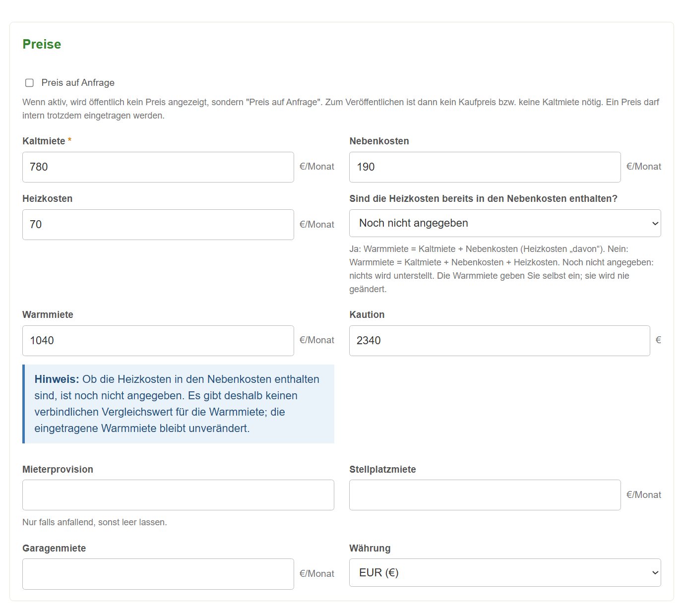Image resolution: width=682 pixels, height=616 pixels.
Task: Click the "Währung" field label
Action: 370,548
